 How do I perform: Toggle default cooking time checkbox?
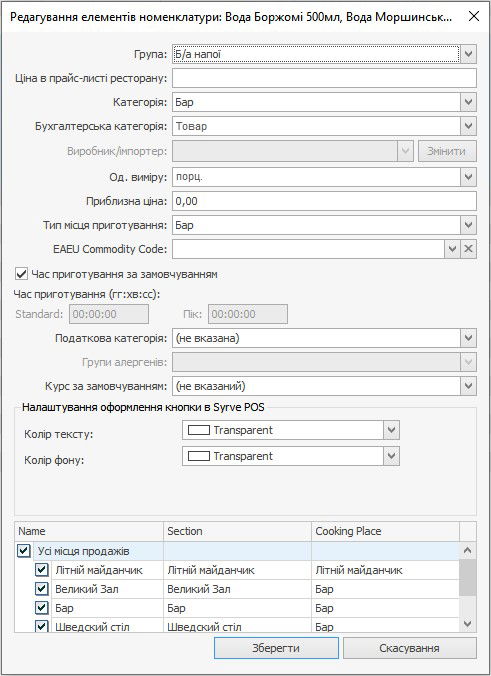pyautogui.click(x=21, y=274)
